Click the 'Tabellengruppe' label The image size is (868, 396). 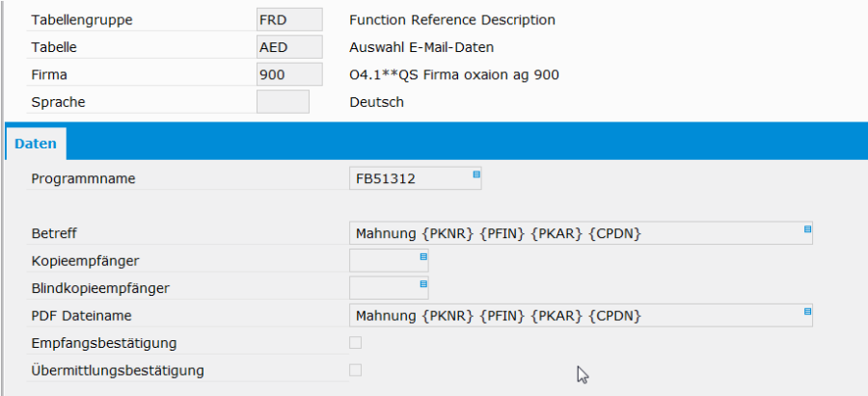tap(82, 20)
